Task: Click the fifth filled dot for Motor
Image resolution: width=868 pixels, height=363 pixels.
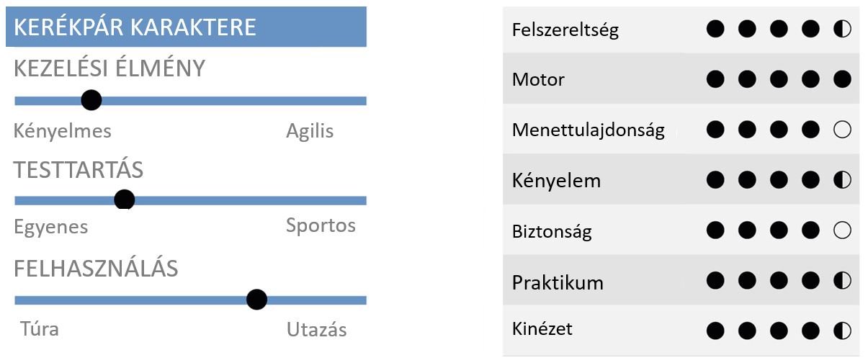Action: point(842,79)
